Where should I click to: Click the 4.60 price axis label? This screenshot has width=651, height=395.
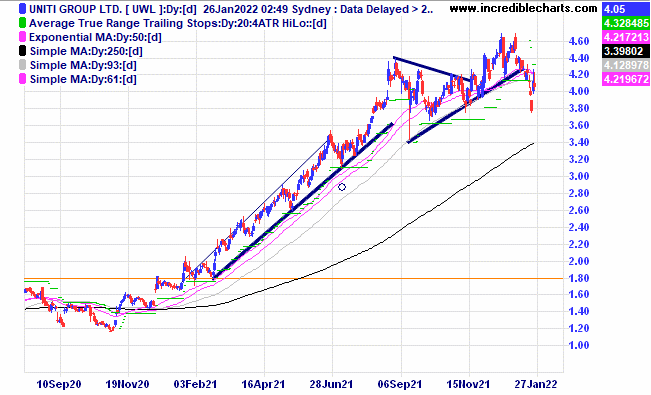(579, 41)
